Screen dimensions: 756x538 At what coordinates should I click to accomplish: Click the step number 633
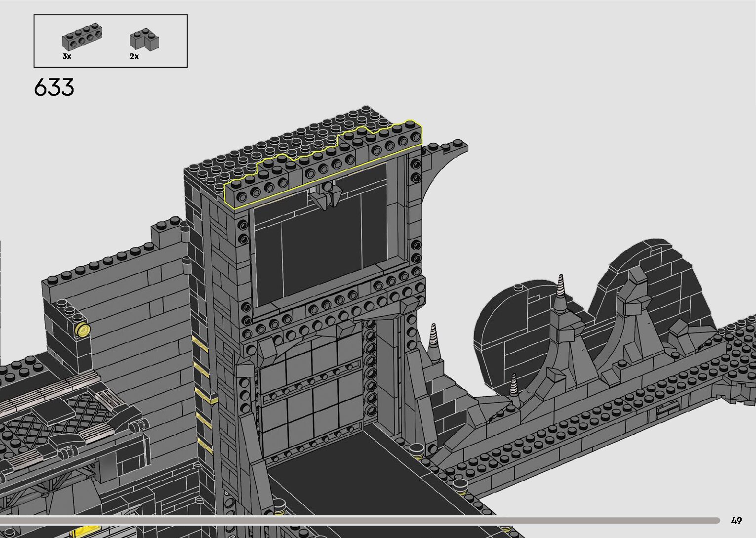click(x=54, y=87)
